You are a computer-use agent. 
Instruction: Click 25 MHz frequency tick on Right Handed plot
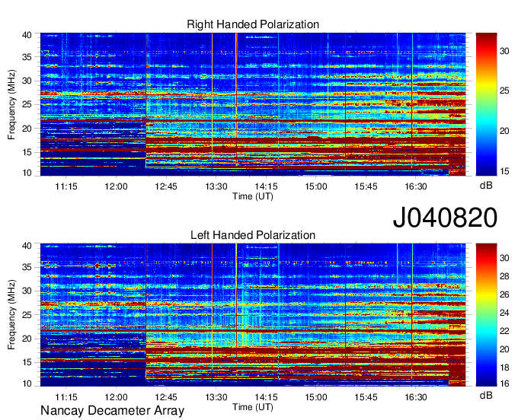click(x=27, y=104)
